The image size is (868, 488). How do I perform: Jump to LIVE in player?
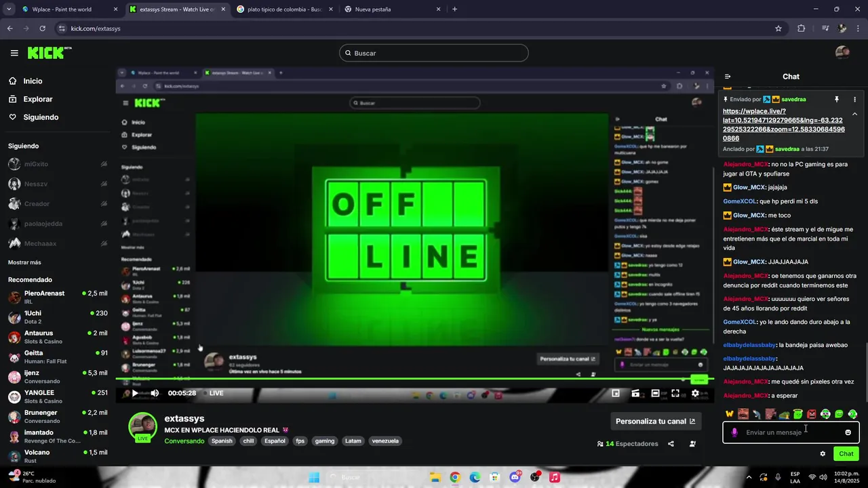pyautogui.click(x=216, y=393)
